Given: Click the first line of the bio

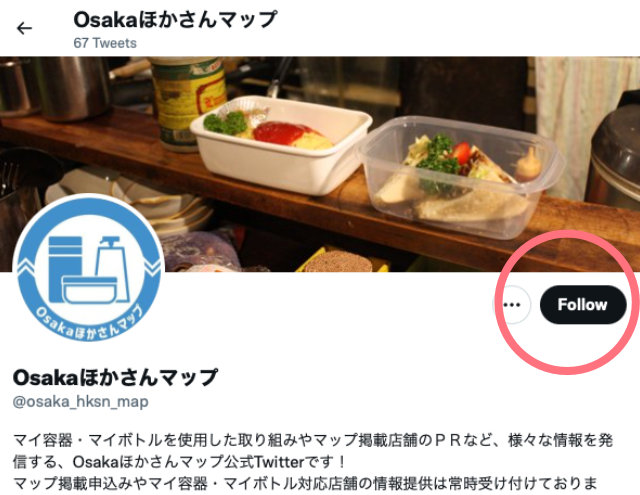Looking at the screenshot, I should 313,440.
